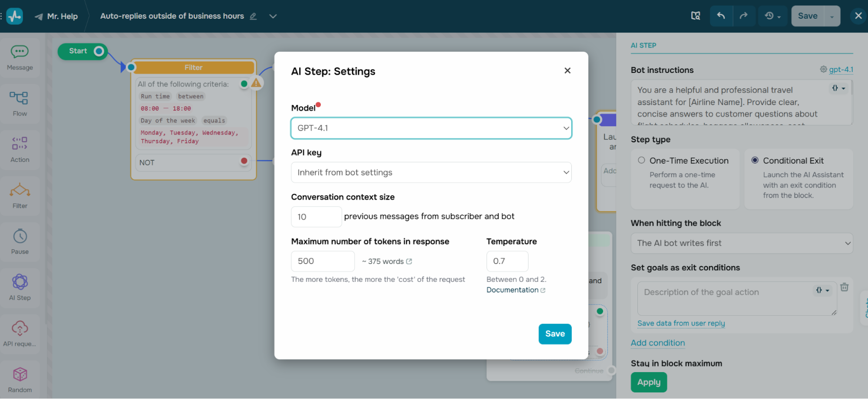This screenshot has height=399, width=868.
Task: Click the undo arrow in the top toolbar
Action: (x=721, y=16)
